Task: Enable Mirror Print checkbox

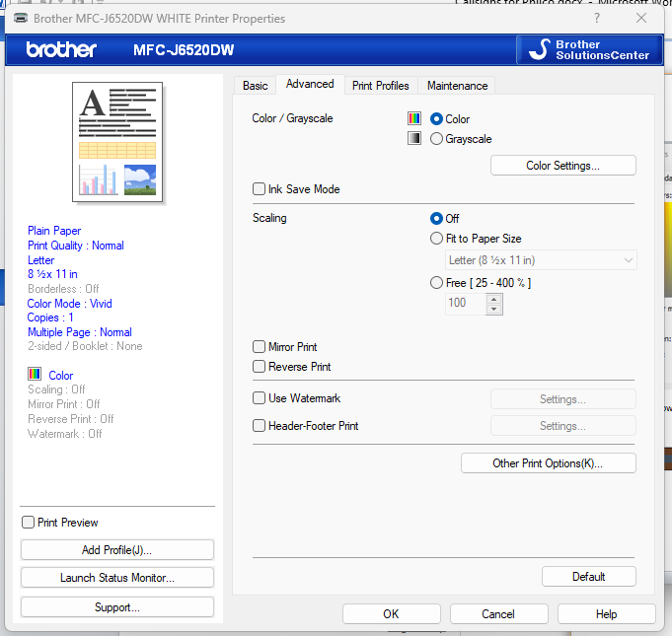Action: (259, 346)
